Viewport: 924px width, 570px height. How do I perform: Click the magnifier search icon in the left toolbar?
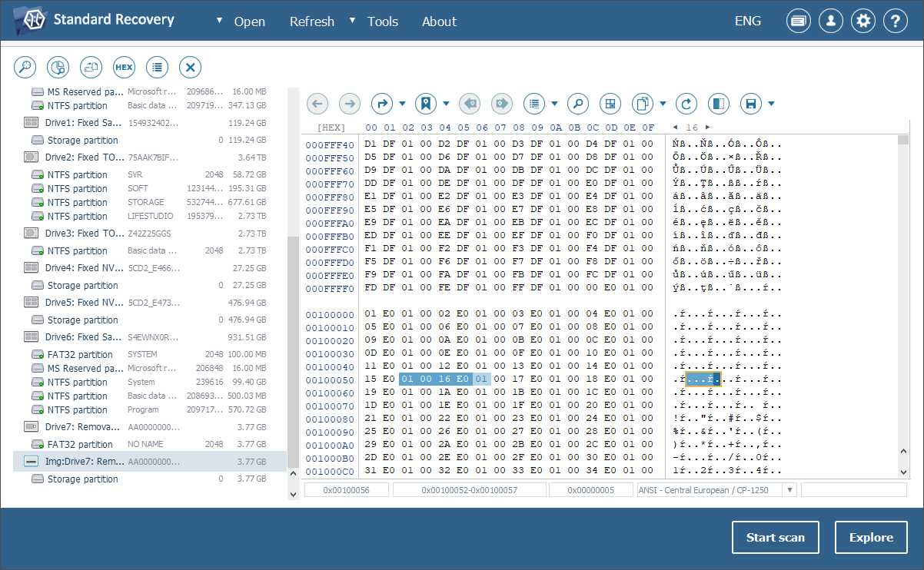25,67
